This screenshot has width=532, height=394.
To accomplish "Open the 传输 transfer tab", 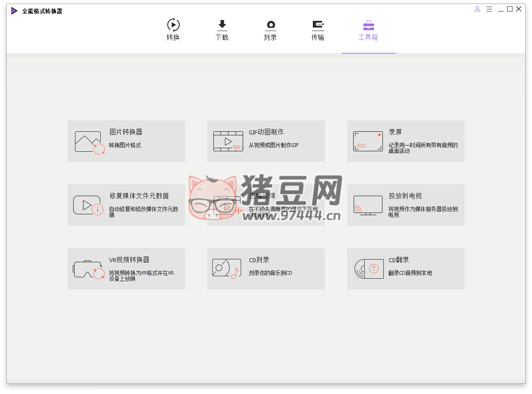I will click(318, 30).
